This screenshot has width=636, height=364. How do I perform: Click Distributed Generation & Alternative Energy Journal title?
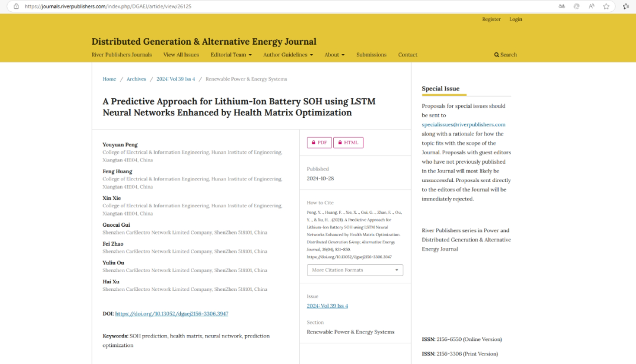[x=204, y=41]
